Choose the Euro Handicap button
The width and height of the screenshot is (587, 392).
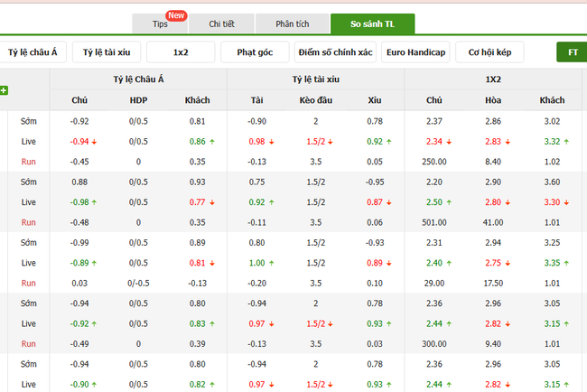(x=415, y=52)
